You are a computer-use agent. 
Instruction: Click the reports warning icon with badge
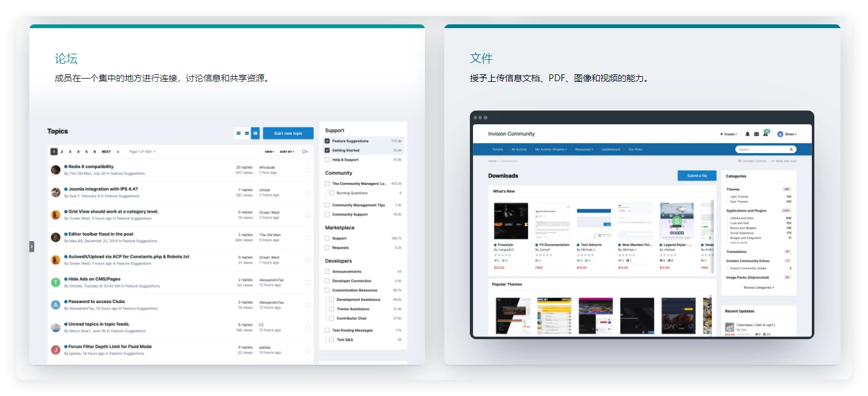[x=766, y=134]
